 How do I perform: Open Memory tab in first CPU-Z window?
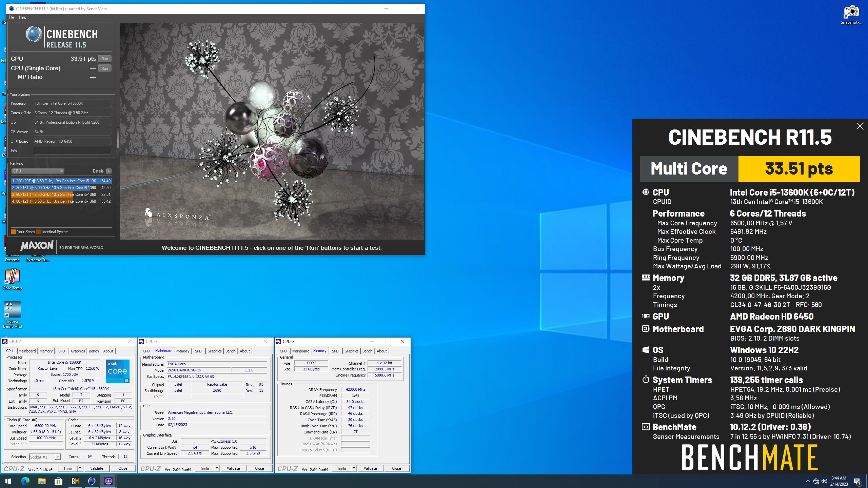46,351
